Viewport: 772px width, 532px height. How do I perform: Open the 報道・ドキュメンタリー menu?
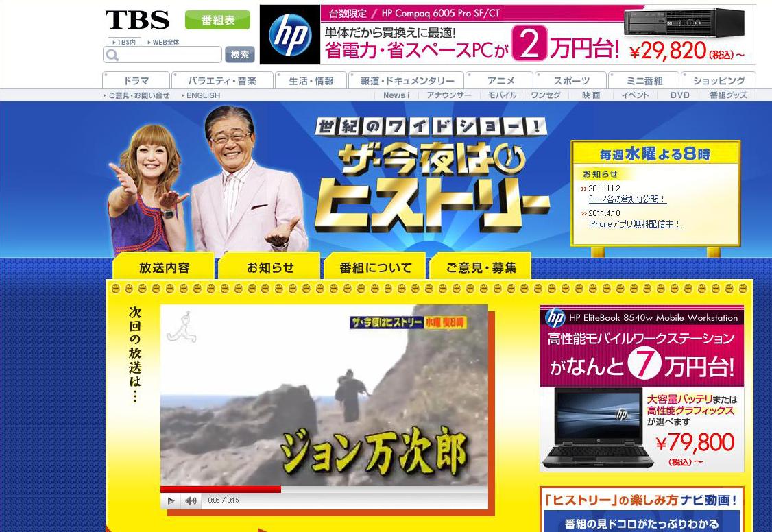pos(407,81)
